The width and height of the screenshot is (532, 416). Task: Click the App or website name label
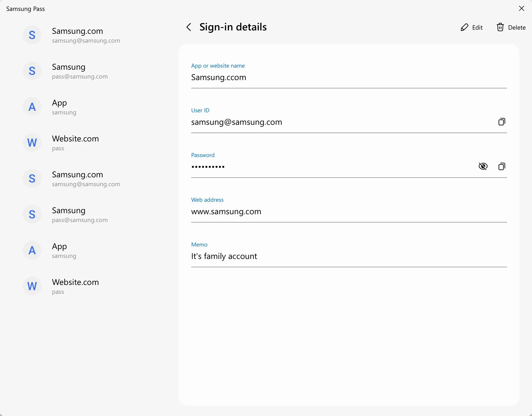(x=218, y=66)
